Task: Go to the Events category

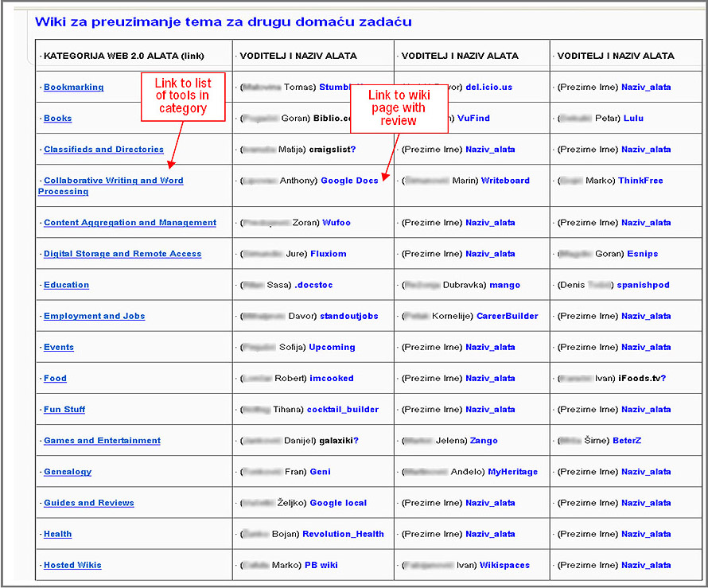Action: point(59,347)
